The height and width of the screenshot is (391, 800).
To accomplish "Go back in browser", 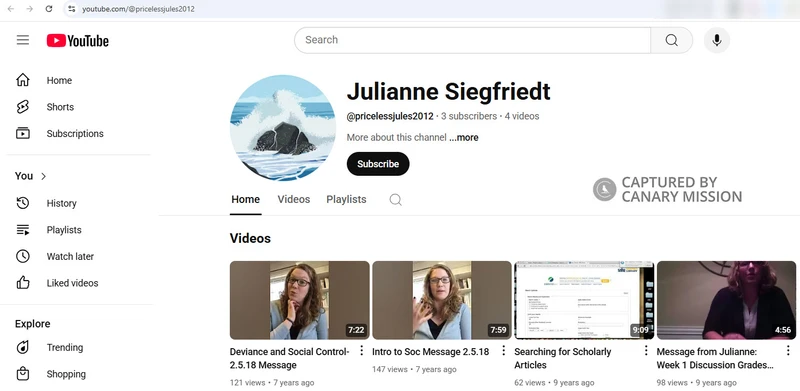I will tap(11, 9).
